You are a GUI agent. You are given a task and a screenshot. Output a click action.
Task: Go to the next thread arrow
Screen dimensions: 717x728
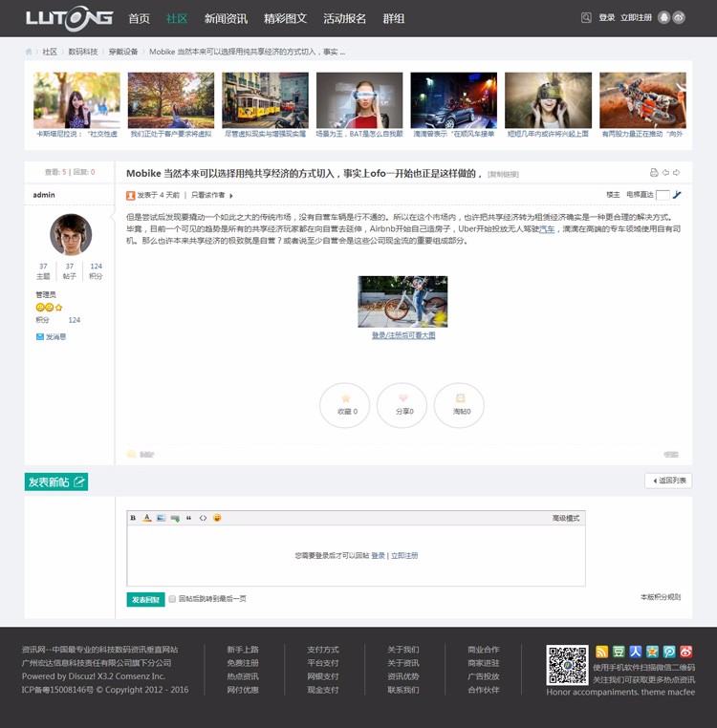click(677, 173)
